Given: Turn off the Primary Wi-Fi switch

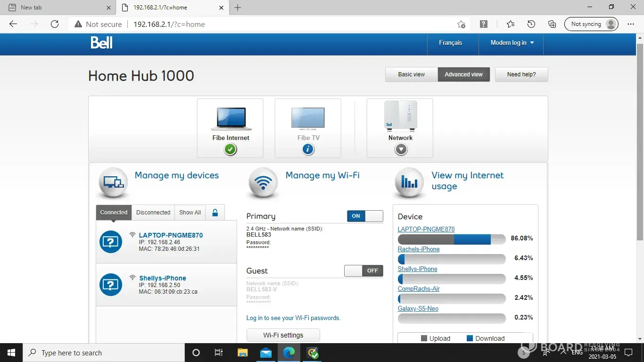Looking at the screenshot, I should (365, 216).
